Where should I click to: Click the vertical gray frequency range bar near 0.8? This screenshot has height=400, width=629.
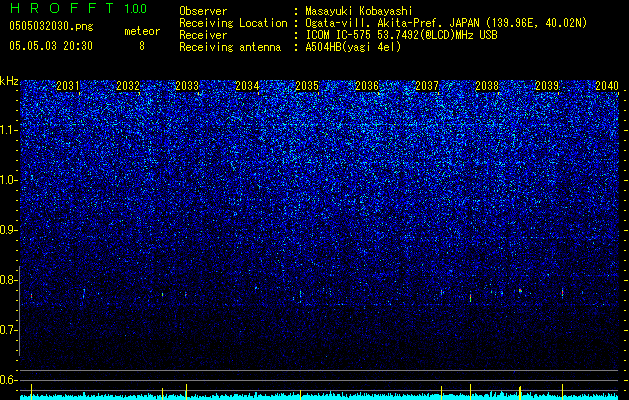(20, 311)
